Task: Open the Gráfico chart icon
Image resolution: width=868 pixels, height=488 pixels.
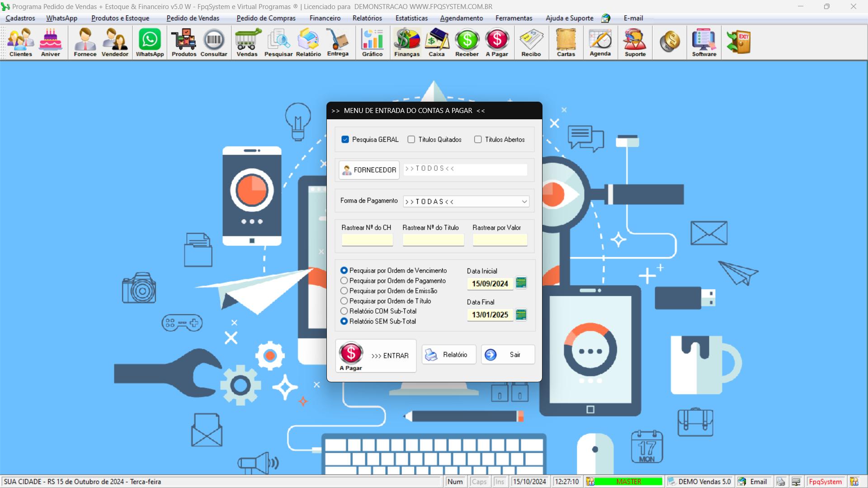Action: [x=372, y=42]
